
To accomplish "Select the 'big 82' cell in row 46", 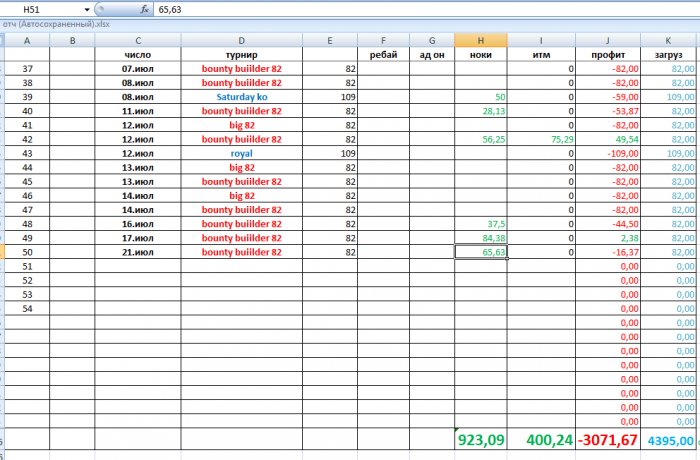I will (242, 196).
